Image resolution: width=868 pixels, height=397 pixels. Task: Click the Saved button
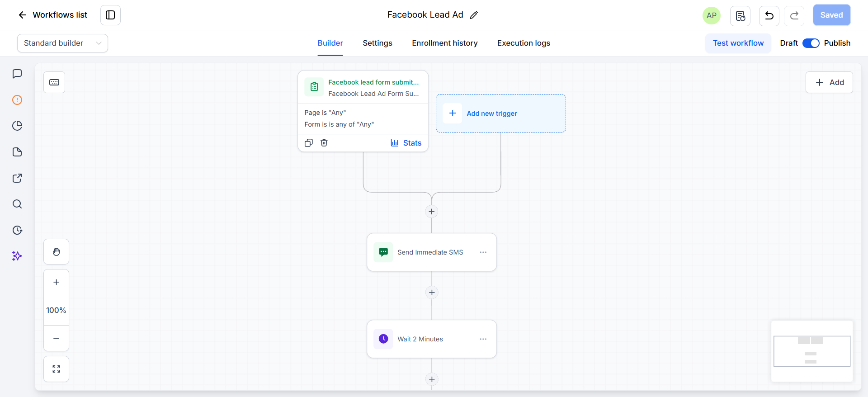click(x=831, y=15)
